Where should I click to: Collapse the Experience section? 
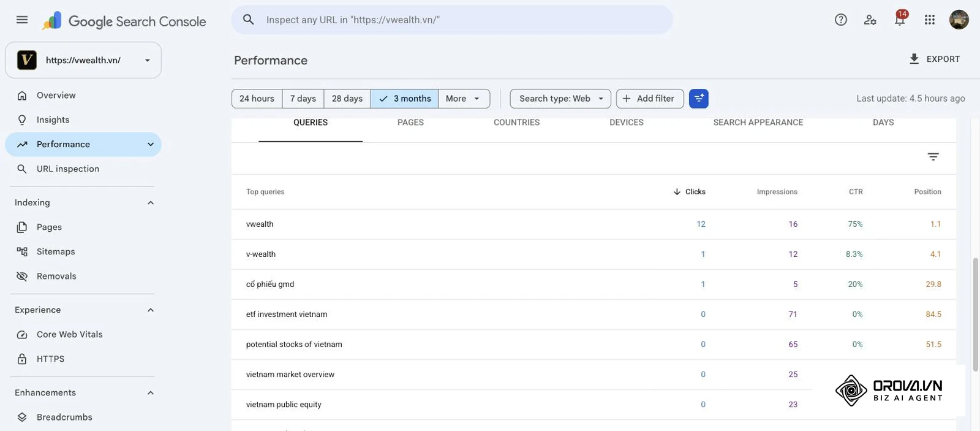click(x=151, y=310)
